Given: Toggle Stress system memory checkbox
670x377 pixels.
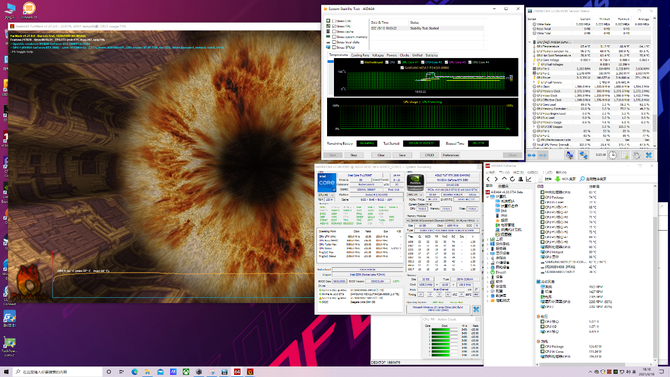Looking at the screenshot, I should click(x=335, y=37).
